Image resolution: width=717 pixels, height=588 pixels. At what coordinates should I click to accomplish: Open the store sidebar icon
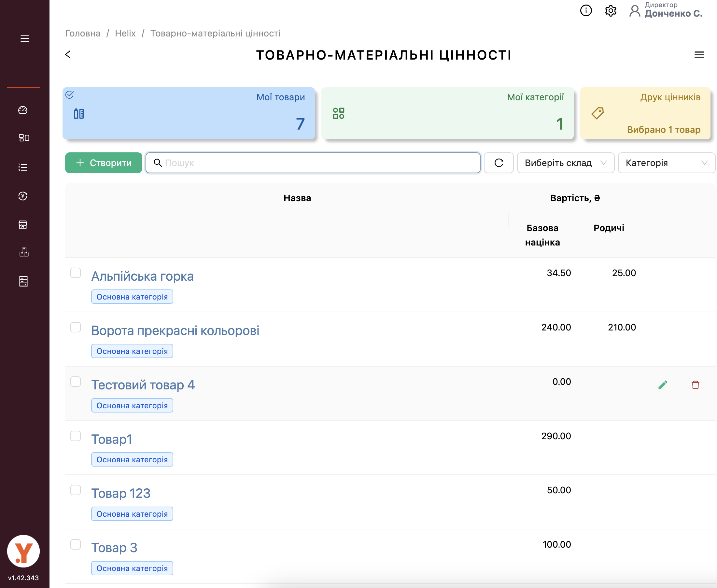23,225
